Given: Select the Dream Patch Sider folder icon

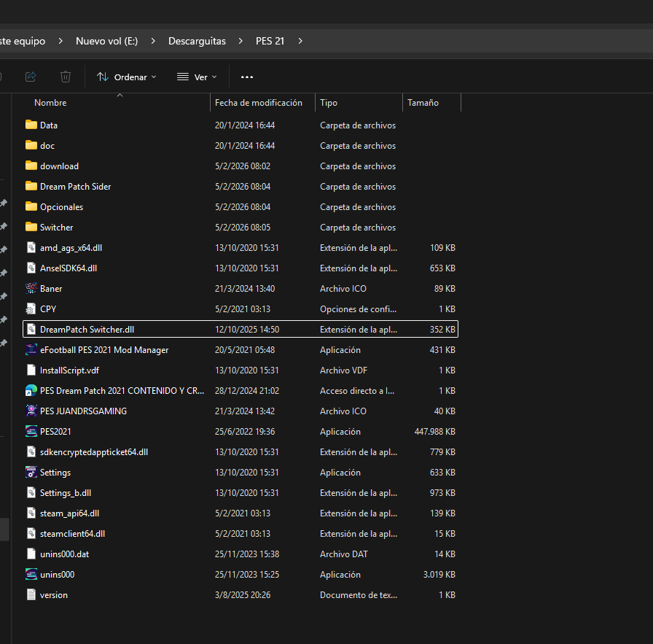Looking at the screenshot, I should (31, 186).
